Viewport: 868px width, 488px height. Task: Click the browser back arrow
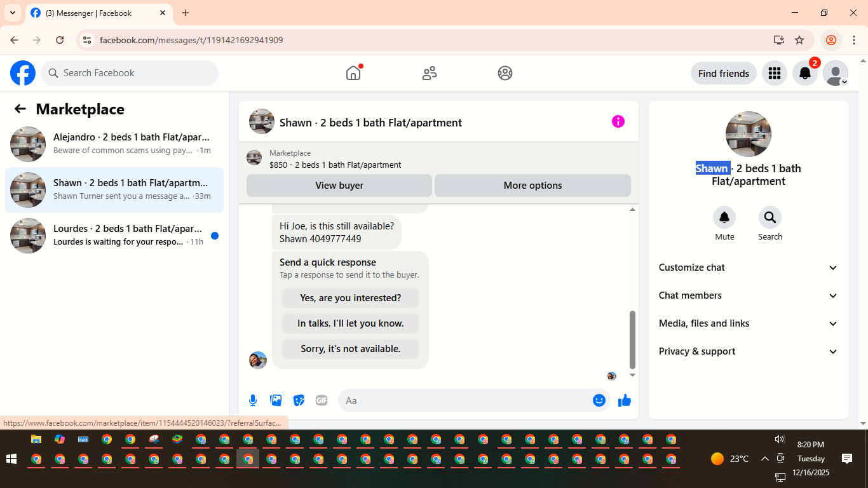(x=14, y=40)
